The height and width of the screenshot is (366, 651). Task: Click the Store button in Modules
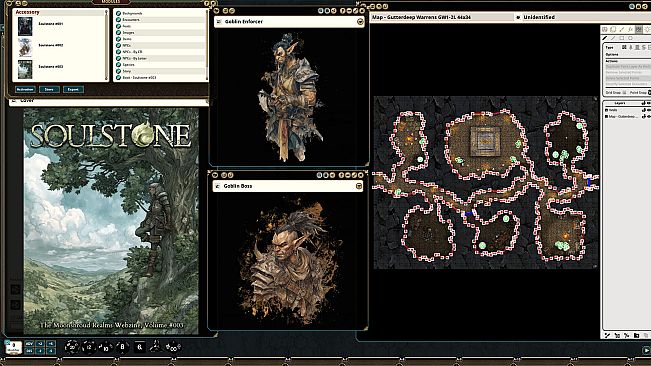coord(49,89)
